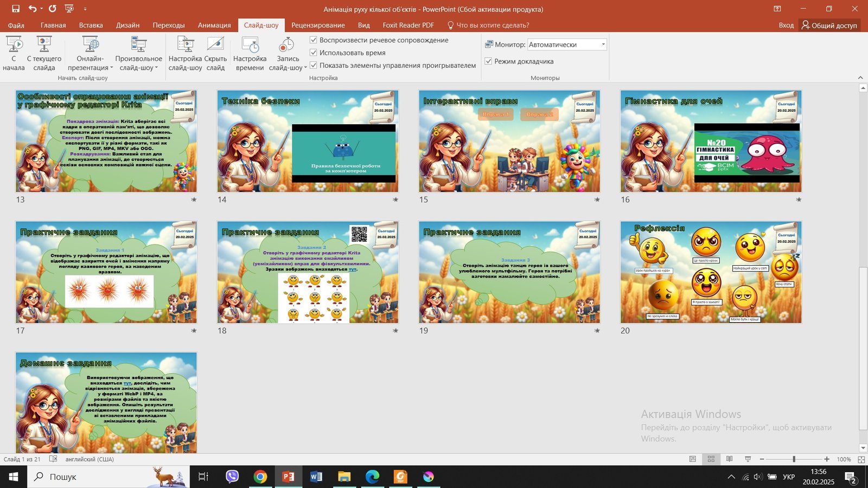Open File Explorer from taskbar
868x488 pixels.
coord(344,477)
